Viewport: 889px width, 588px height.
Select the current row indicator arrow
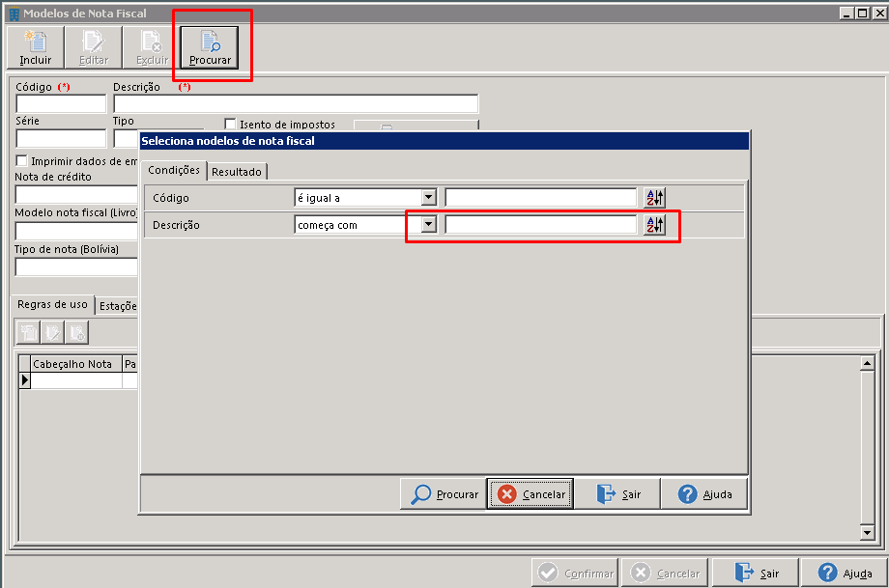[x=24, y=380]
